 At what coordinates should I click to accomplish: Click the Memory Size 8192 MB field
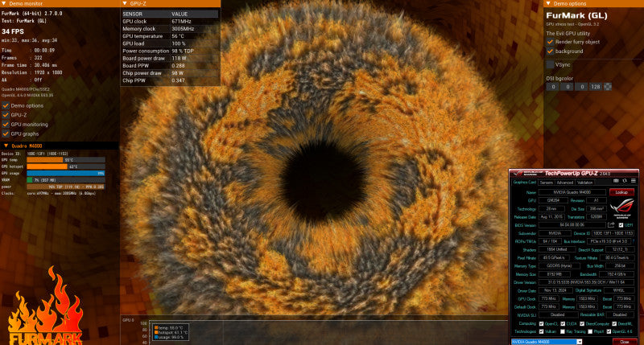click(554, 274)
